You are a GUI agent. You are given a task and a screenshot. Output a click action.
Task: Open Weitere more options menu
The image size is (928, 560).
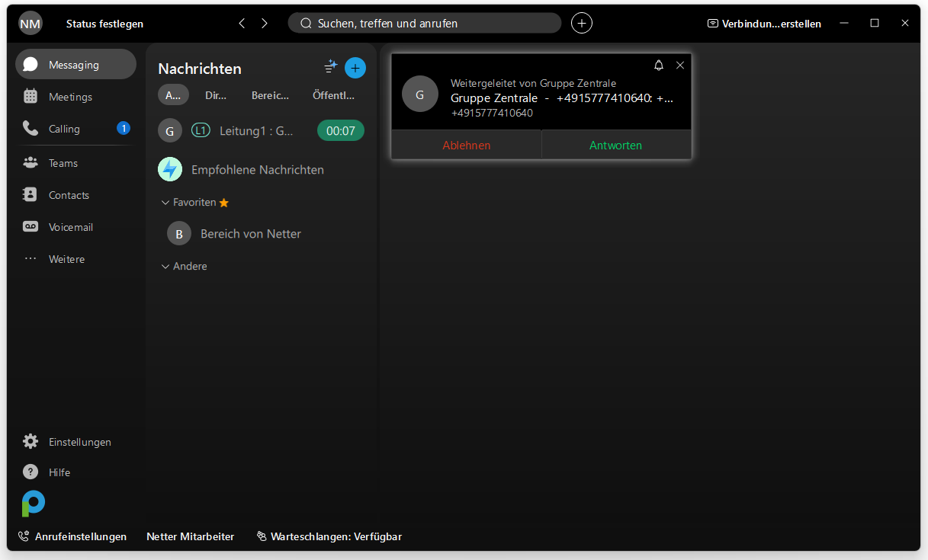point(66,259)
